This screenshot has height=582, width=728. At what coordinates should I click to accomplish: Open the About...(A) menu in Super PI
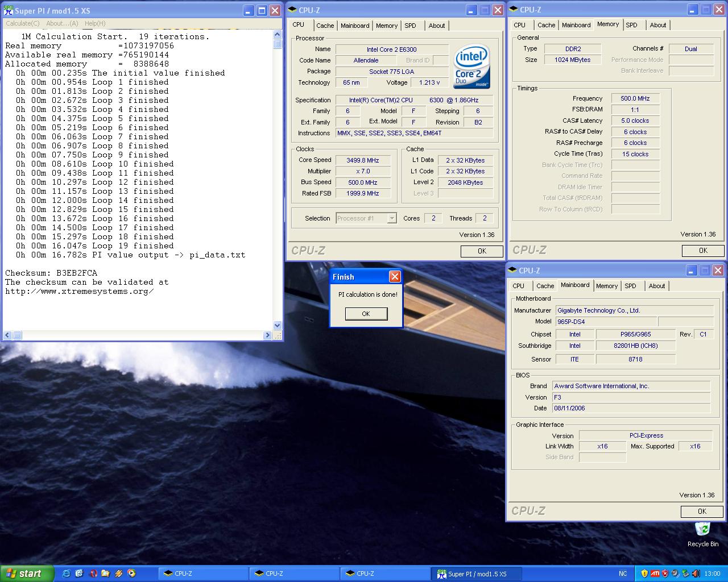click(x=62, y=23)
